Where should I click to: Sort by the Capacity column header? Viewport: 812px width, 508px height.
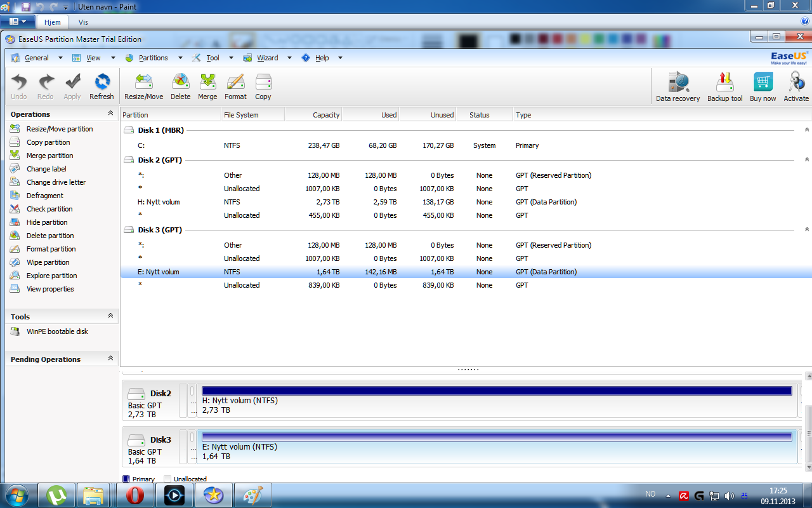[313, 115]
